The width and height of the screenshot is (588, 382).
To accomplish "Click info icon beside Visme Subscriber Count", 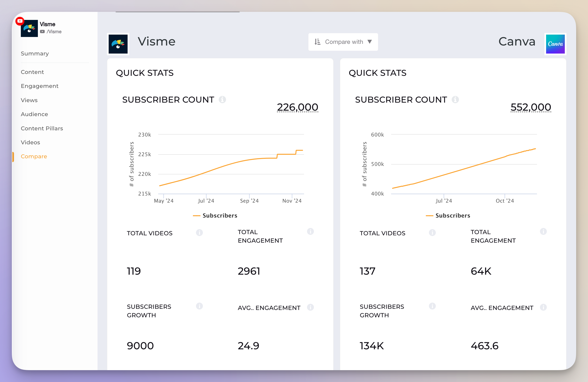I will pyautogui.click(x=222, y=99).
